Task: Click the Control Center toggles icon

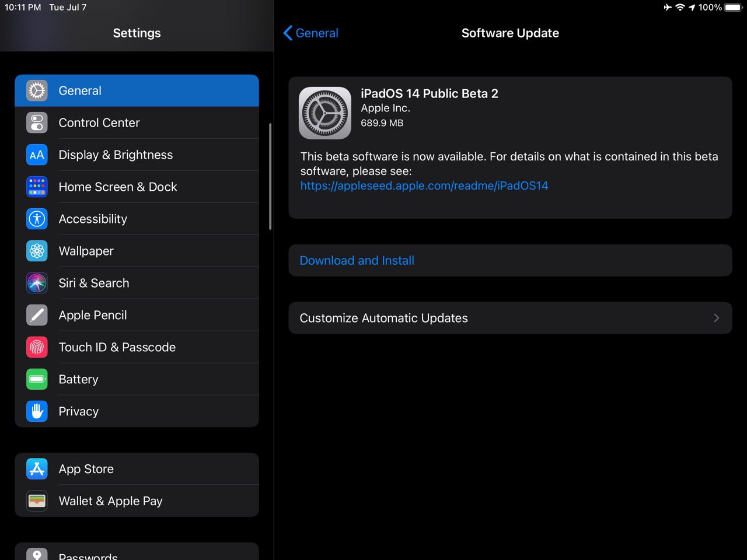Action: (37, 123)
